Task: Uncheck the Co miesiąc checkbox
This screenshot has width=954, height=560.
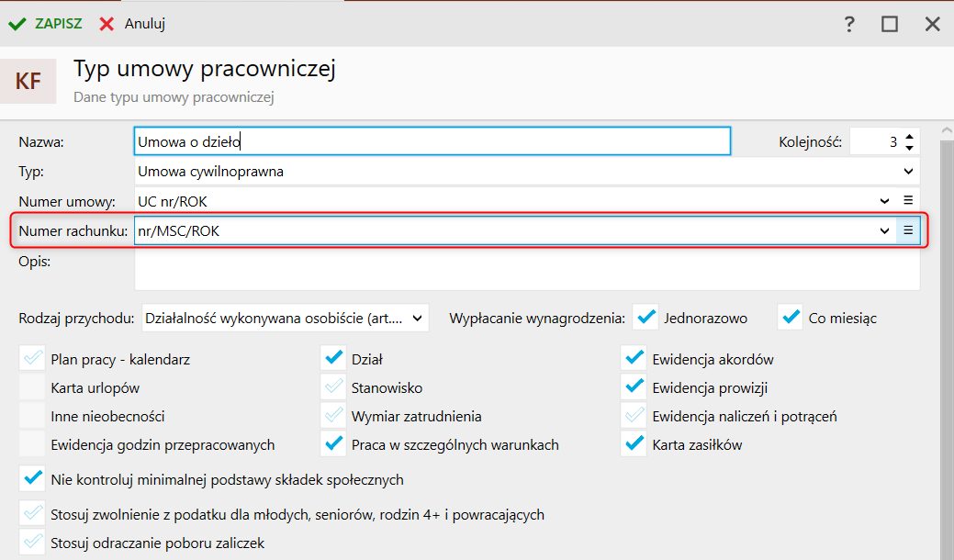Action: (790, 318)
